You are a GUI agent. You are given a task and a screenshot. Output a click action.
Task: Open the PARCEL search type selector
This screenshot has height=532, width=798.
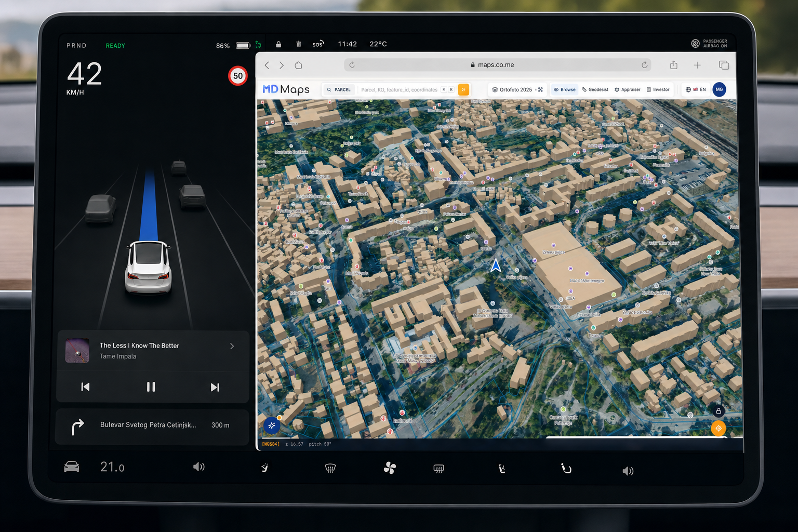(x=338, y=89)
